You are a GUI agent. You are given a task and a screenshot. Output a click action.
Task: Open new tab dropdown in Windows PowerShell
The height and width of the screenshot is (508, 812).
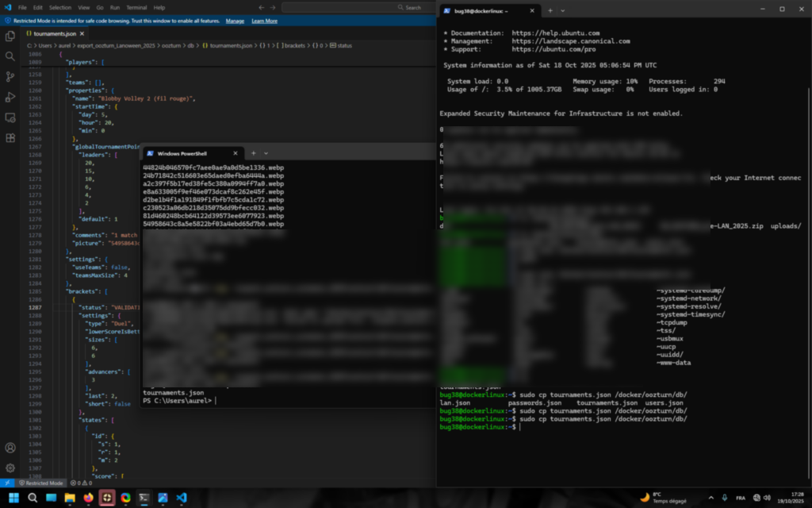coord(266,153)
